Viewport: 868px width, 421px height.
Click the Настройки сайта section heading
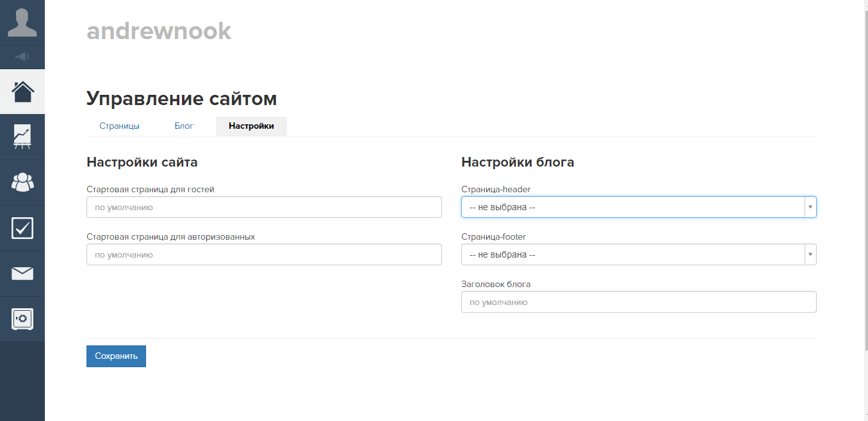[142, 162]
